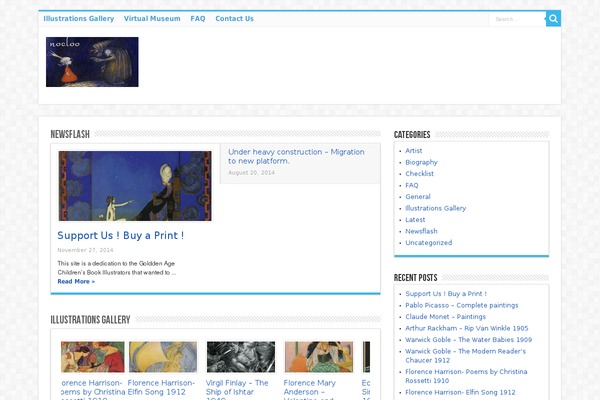This screenshot has width=600, height=400.
Task: Select General category
Action: tap(418, 197)
